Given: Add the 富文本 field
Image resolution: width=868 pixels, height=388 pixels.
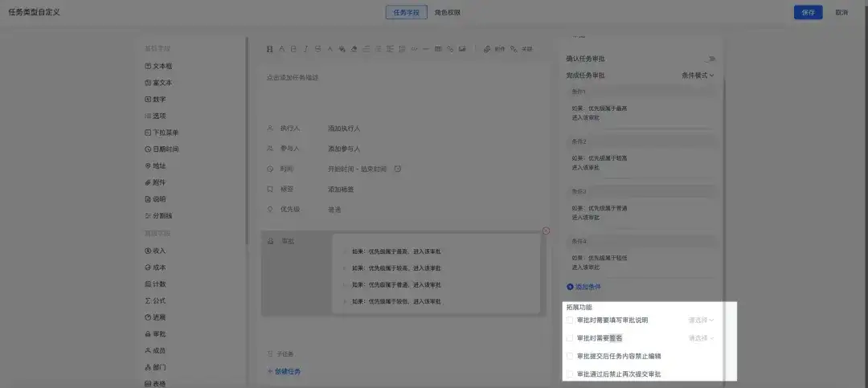Looking at the screenshot, I should point(158,83).
